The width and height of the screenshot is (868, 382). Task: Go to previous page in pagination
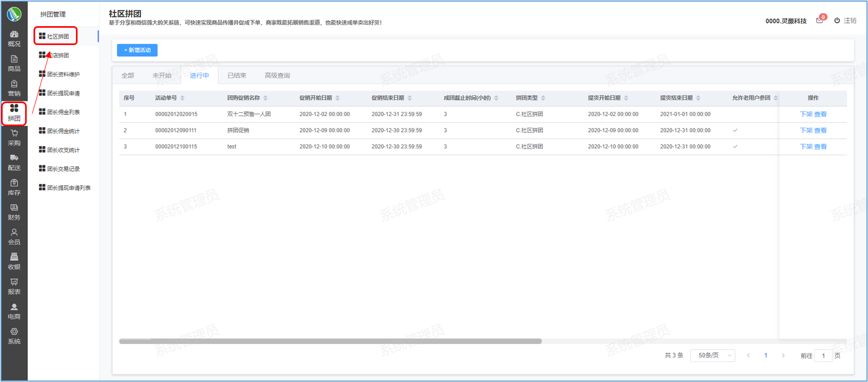coord(748,355)
